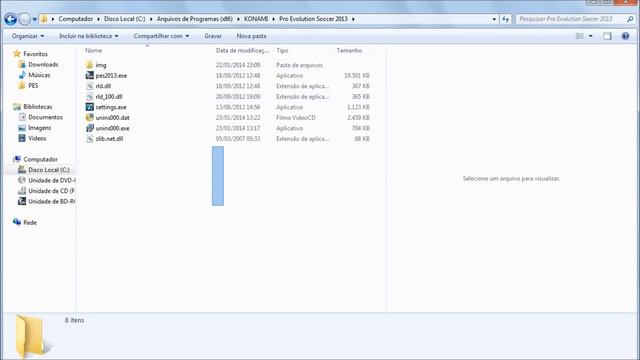The height and width of the screenshot is (360, 640).
Task: Click the Gravar toolbar button
Action: pyautogui.click(x=213, y=36)
